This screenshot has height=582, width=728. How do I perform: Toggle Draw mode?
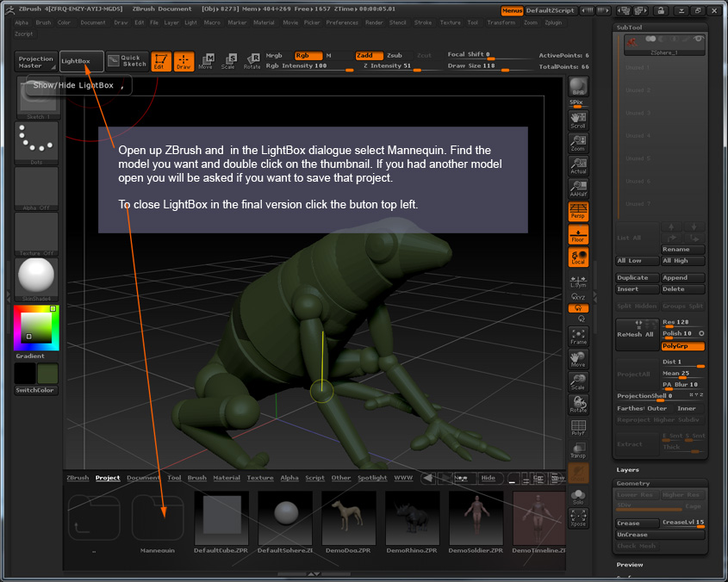tap(184, 61)
